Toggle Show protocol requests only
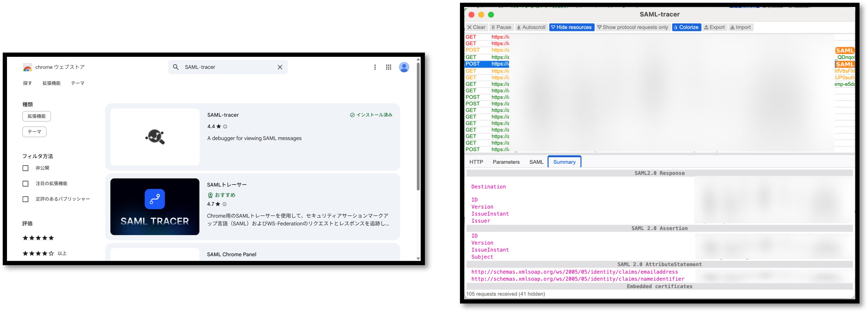Screen dimensions: 868x312 click(632, 27)
